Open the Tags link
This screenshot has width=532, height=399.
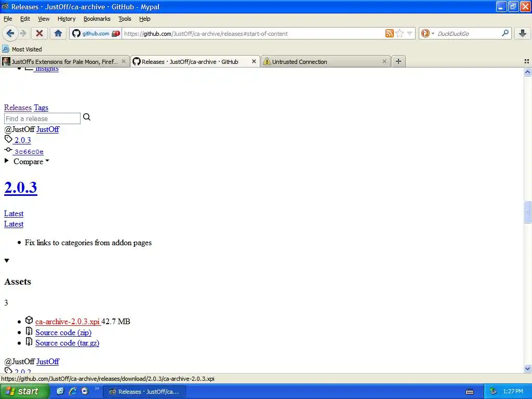[41, 108]
